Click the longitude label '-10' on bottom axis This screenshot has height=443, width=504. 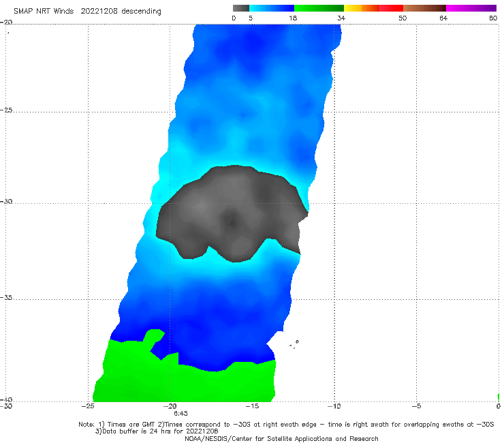pyautogui.click(x=334, y=406)
